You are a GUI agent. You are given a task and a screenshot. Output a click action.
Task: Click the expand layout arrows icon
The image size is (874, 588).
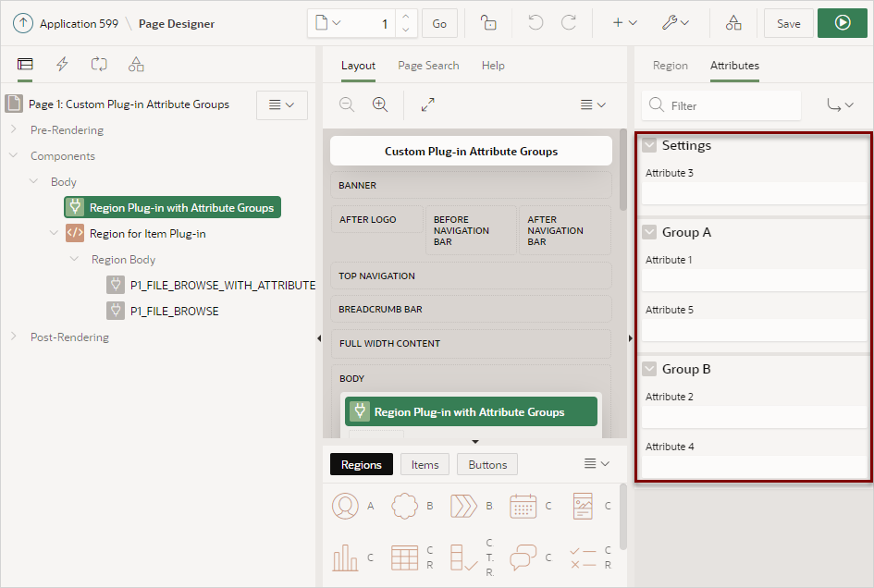click(428, 104)
